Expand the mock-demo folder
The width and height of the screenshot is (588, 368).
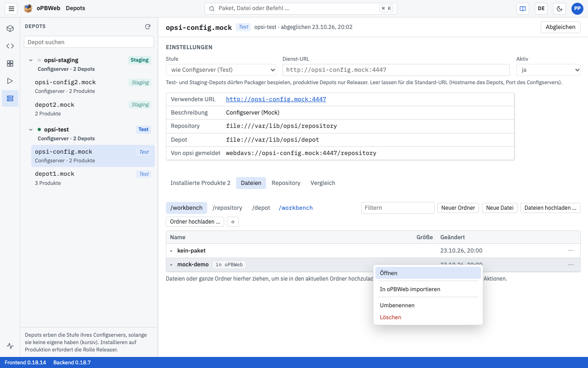(172, 264)
